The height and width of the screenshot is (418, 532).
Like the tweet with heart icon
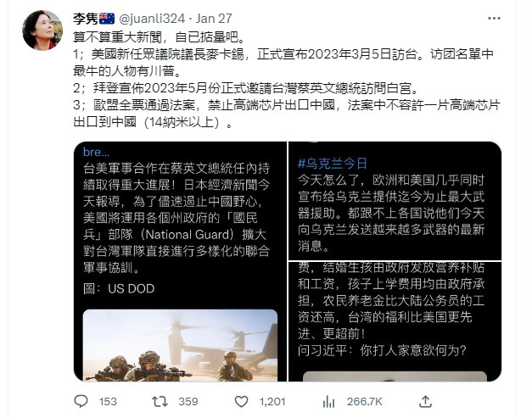coord(241,402)
